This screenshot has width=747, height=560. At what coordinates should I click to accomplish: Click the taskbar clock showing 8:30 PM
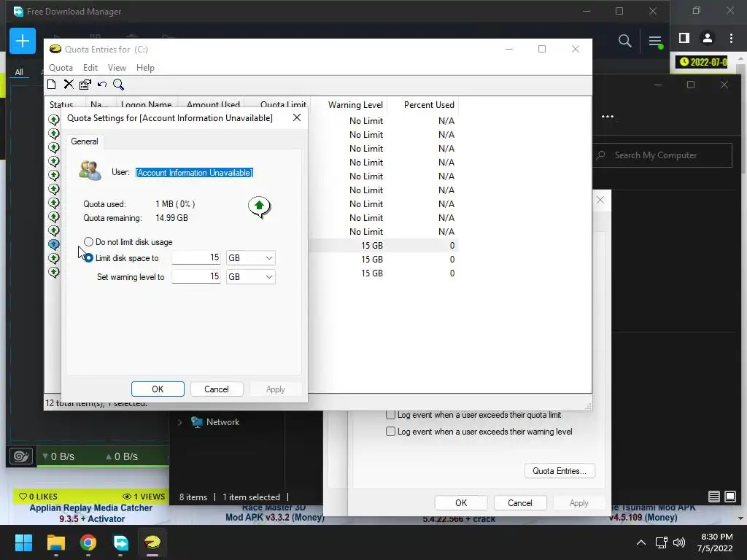click(x=715, y=542)
